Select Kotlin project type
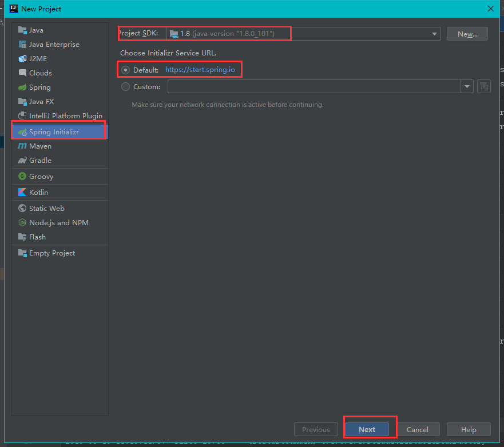This screenshot has height=447, width=504. point(60,193)
